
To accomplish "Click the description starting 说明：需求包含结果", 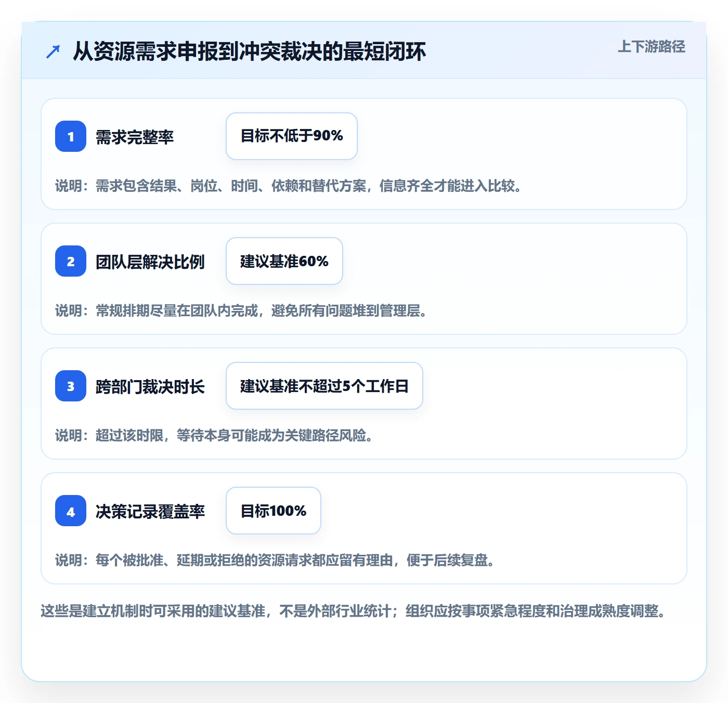I will pos(289,186).
